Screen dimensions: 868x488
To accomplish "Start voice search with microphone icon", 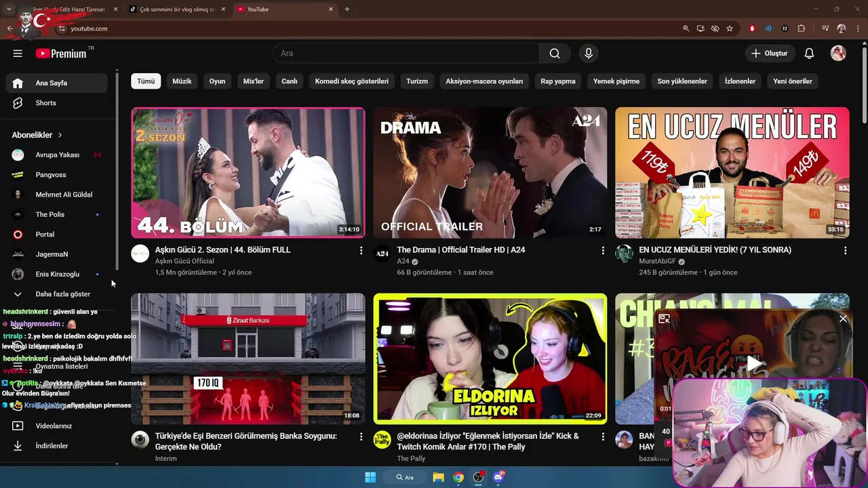I will 588,54.
